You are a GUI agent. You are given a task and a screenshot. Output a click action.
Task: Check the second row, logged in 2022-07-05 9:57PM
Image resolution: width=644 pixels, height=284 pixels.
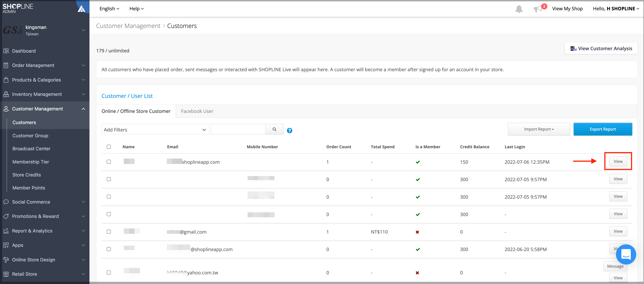tap(109, 179)
